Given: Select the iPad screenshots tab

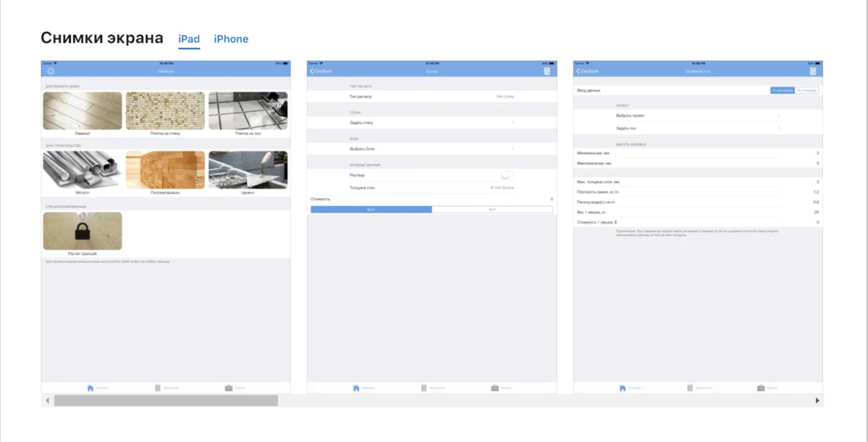Looking at the screenshot, I should (188, 39).
